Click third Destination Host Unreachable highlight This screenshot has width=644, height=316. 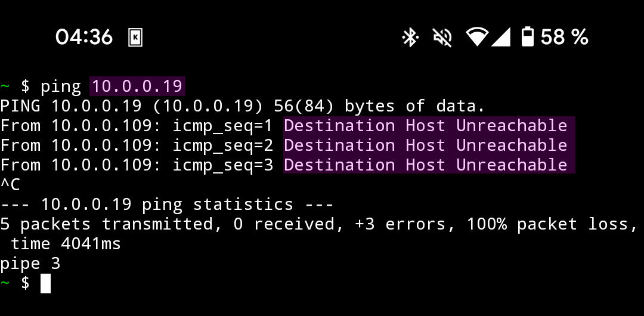point(429,165)
